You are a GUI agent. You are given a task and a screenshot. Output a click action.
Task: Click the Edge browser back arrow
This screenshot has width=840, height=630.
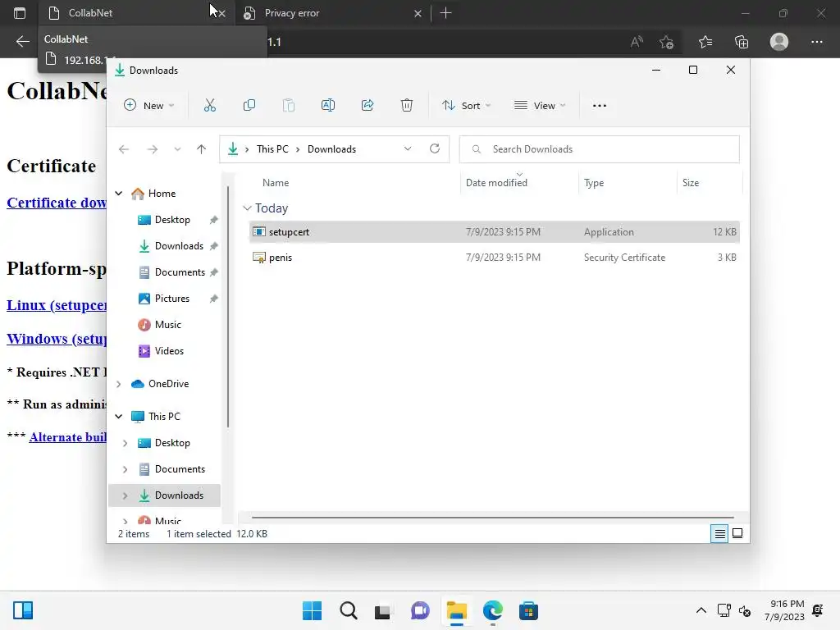[x=22, y=42]
